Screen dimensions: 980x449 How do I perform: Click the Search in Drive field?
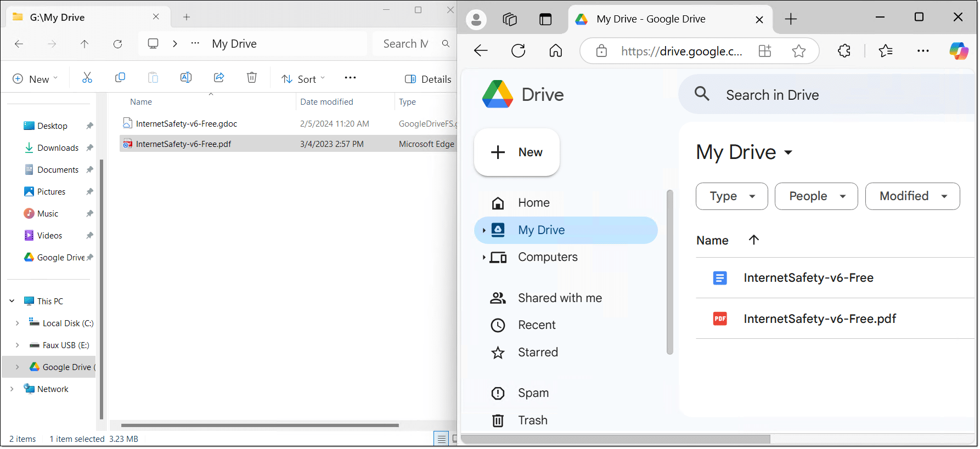[823, 95]
